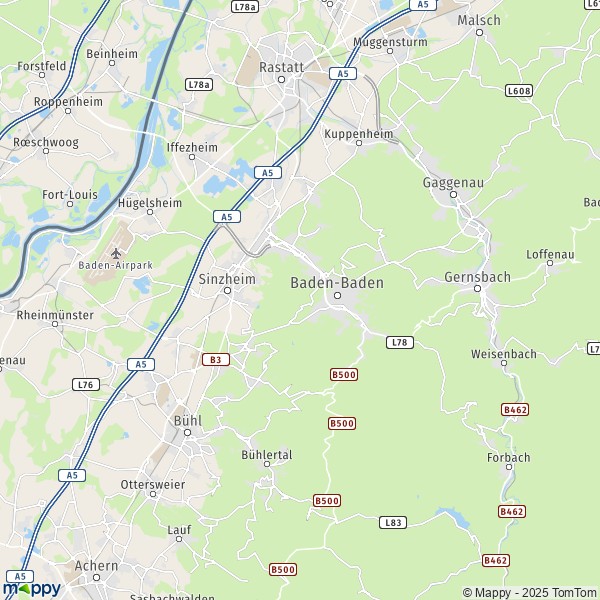600x600 pixels.
Task: Click the L76 road shield
Action: 86,385
